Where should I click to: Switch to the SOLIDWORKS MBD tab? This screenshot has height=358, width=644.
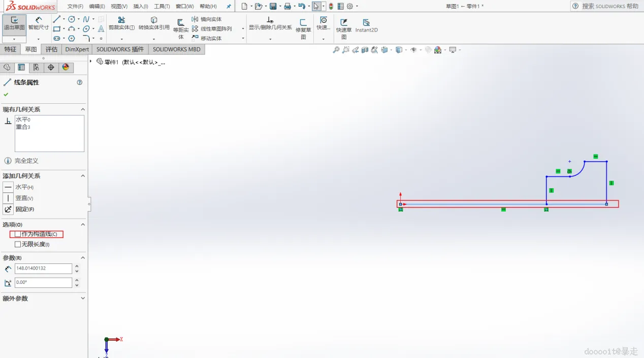coord(177,49)
